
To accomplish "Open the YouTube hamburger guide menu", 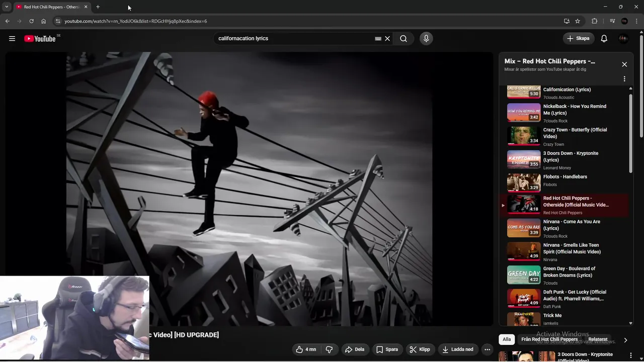I will pyautogui.click(x=12, y=39).
